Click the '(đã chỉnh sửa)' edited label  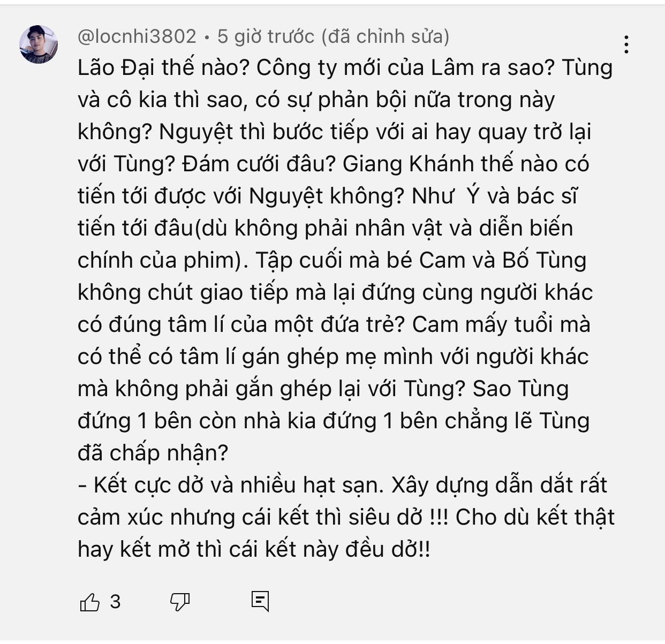pos(386,36)
